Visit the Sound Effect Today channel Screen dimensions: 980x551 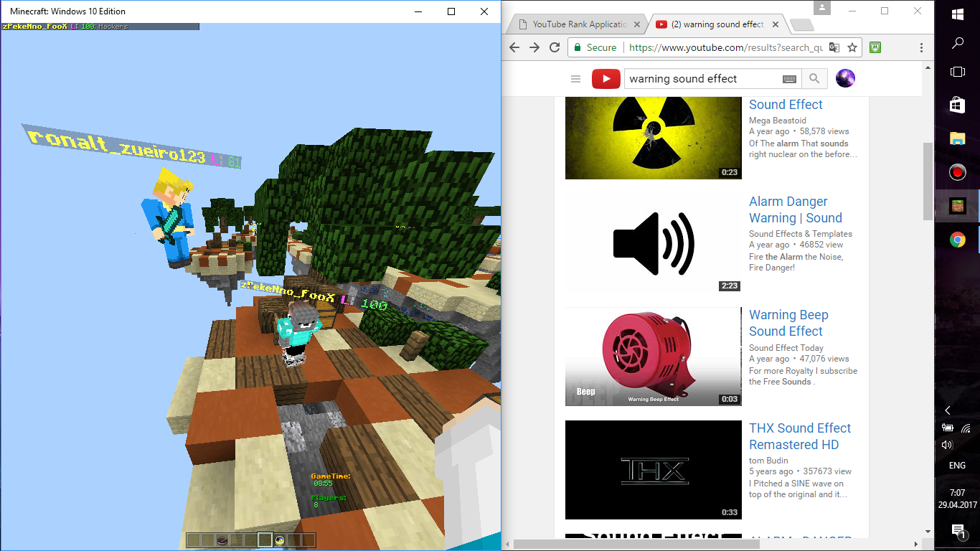[x=786, y=348]
